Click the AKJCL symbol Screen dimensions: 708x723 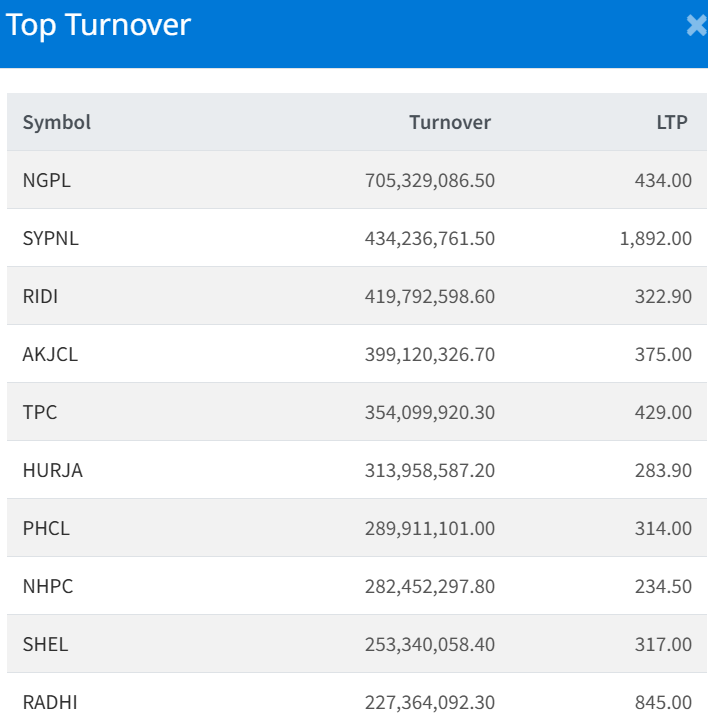(x=50, y=354)
